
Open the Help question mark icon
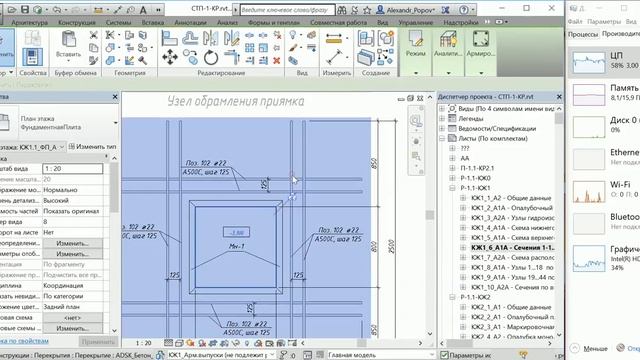463,9
